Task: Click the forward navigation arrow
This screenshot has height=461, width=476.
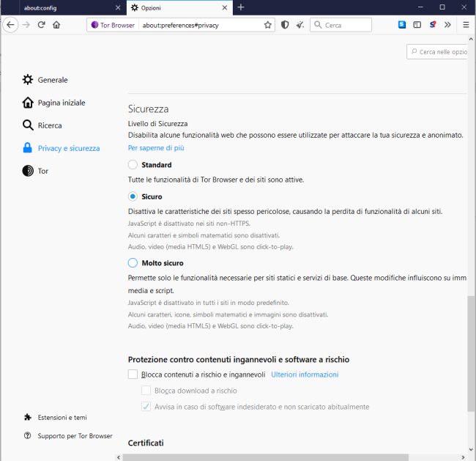Action: click(26, 25)
